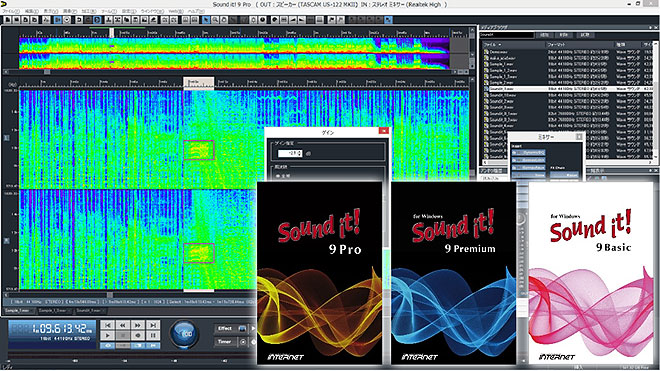
Task: Click the New file icon in the toolbar
Action: 7,20
